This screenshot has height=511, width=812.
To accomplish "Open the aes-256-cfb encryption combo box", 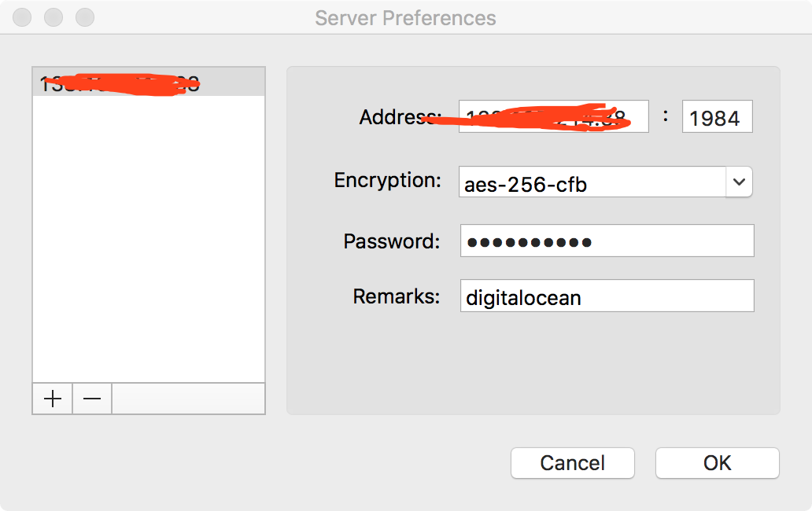I will tap(605, 182).
